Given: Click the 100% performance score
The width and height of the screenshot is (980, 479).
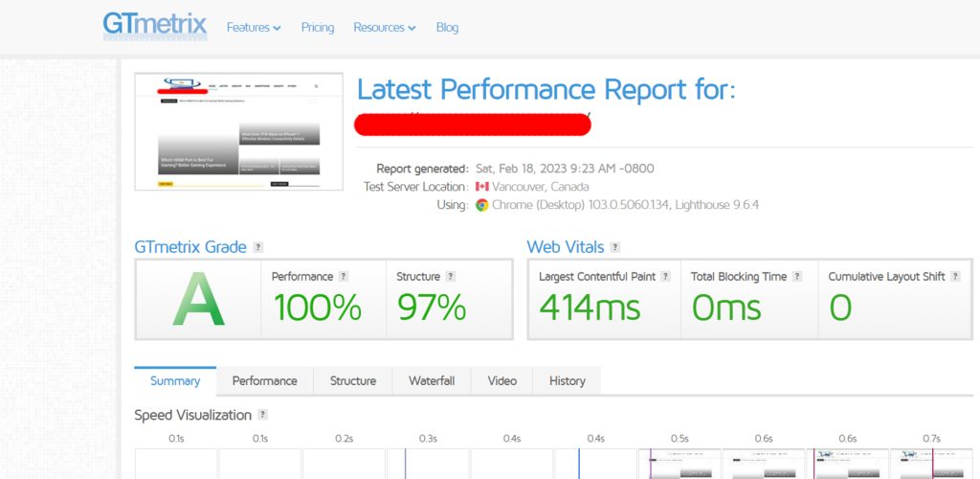Looking at the screenshot, I should click(318, 308).
